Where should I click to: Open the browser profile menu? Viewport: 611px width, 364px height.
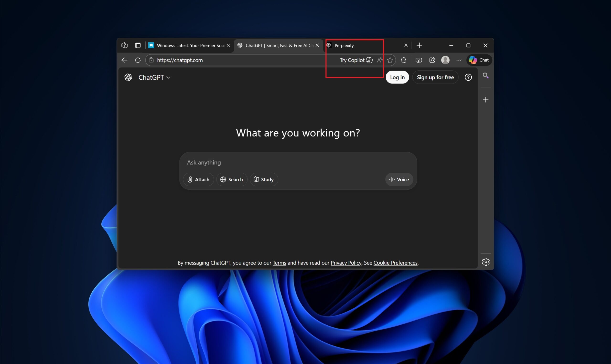point(445,60)
